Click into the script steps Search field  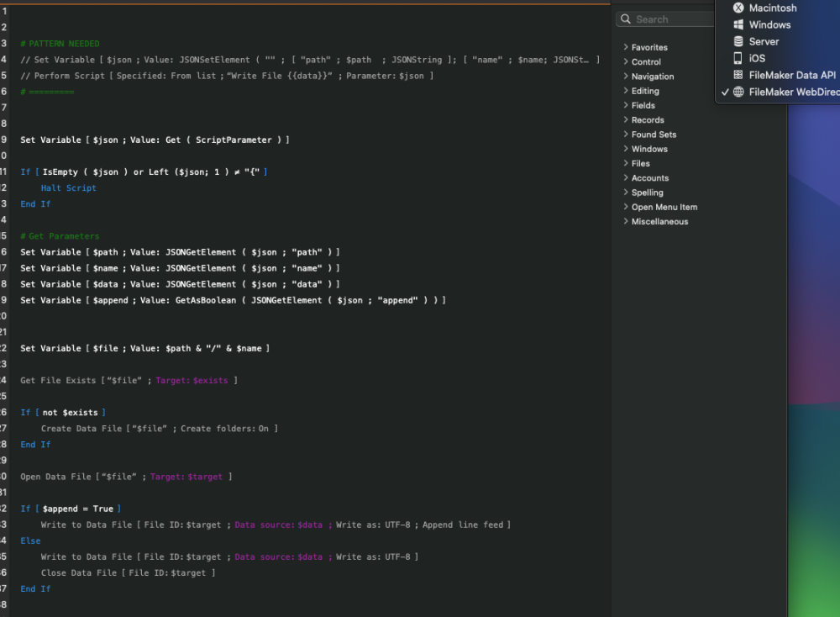pos(672,19)
